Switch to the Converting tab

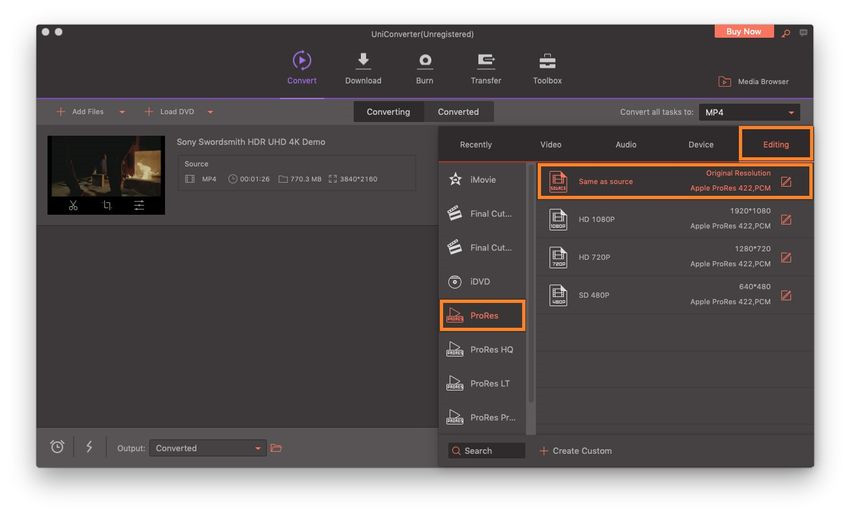coord(388,112)
